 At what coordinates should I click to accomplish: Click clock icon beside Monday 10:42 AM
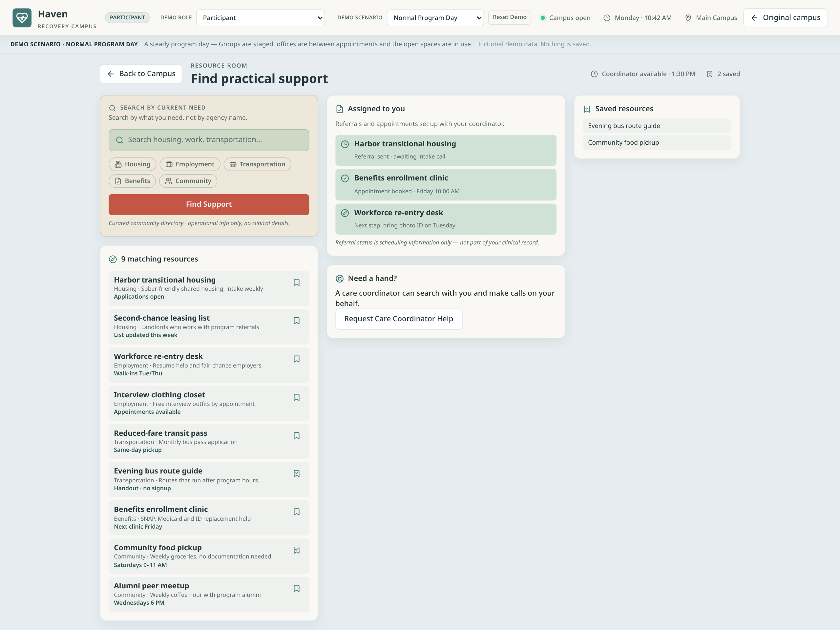click(x=607, y=18)
